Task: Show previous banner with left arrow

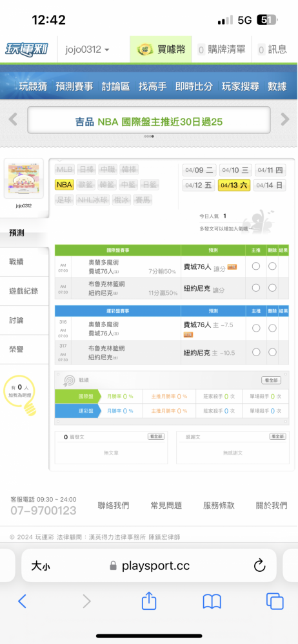Action: coord(13,120)
